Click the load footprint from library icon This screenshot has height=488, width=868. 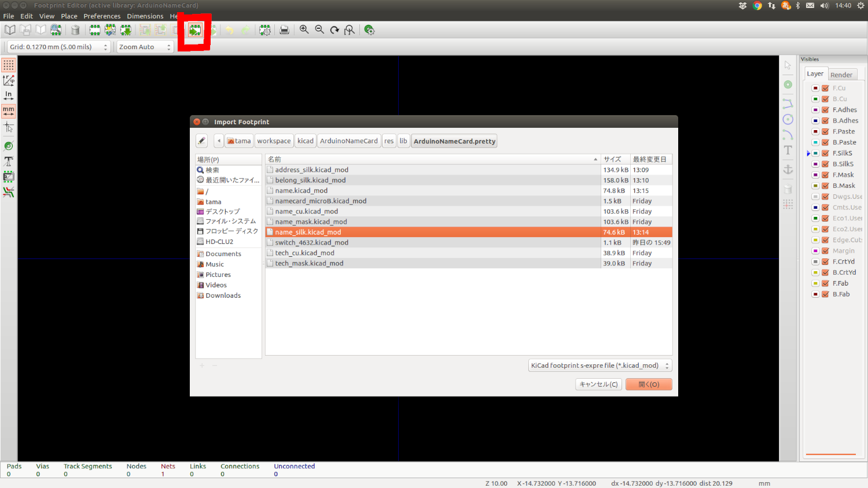click(126, 30)
